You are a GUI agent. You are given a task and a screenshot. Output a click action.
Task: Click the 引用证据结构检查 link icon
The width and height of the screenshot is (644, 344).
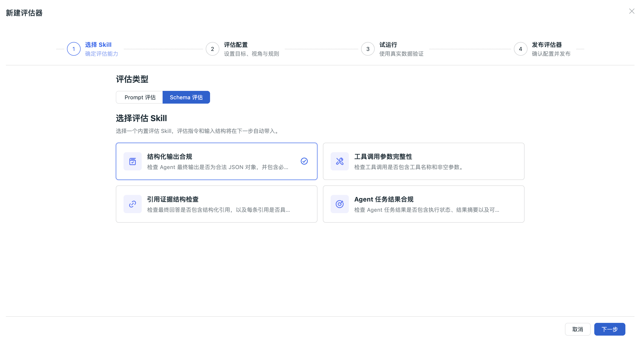(132, 204)
